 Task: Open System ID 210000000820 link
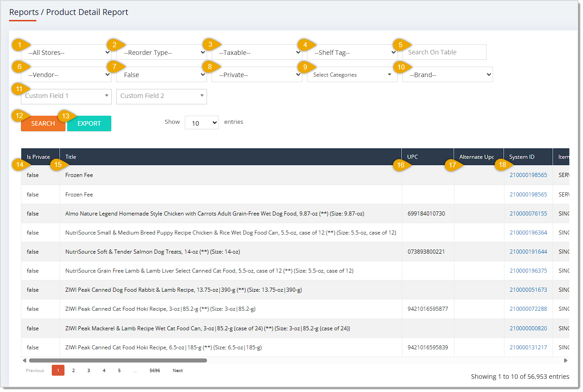point(528,328)
